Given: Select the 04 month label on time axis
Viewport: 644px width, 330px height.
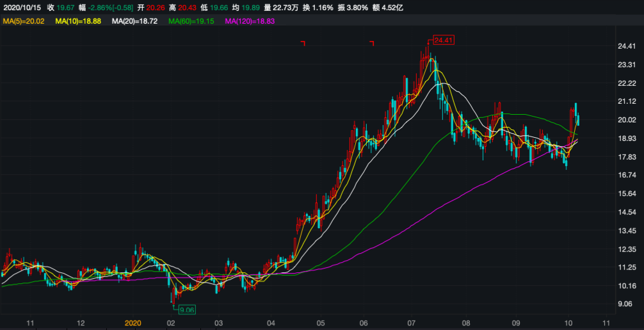Looking at the screenshot, I should click(x=271, y=323).
